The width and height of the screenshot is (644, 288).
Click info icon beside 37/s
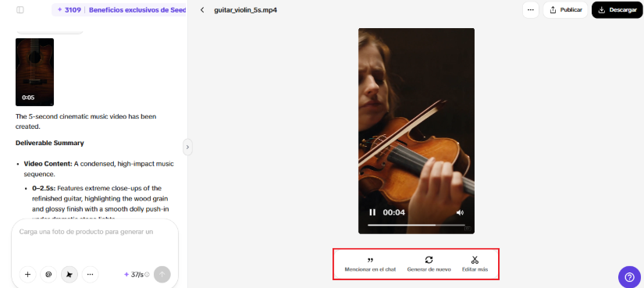point(147,275)
